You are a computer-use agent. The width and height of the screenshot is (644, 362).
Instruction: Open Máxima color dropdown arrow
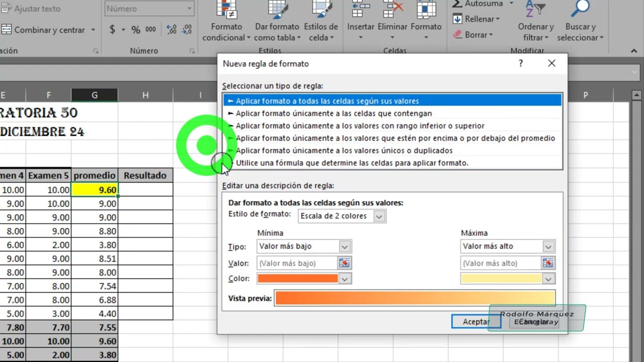[x=548, y=279]
